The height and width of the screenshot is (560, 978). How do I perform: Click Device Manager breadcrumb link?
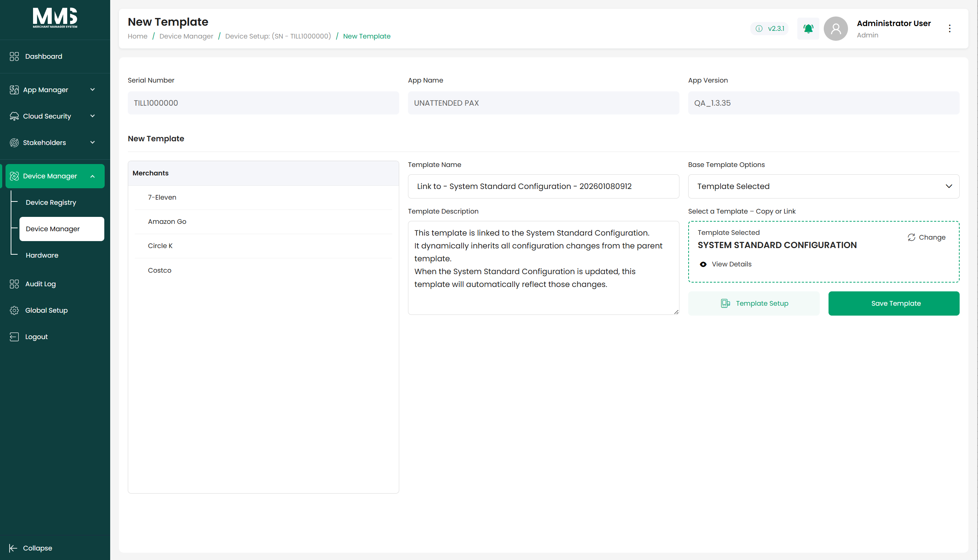pos(186,36)
